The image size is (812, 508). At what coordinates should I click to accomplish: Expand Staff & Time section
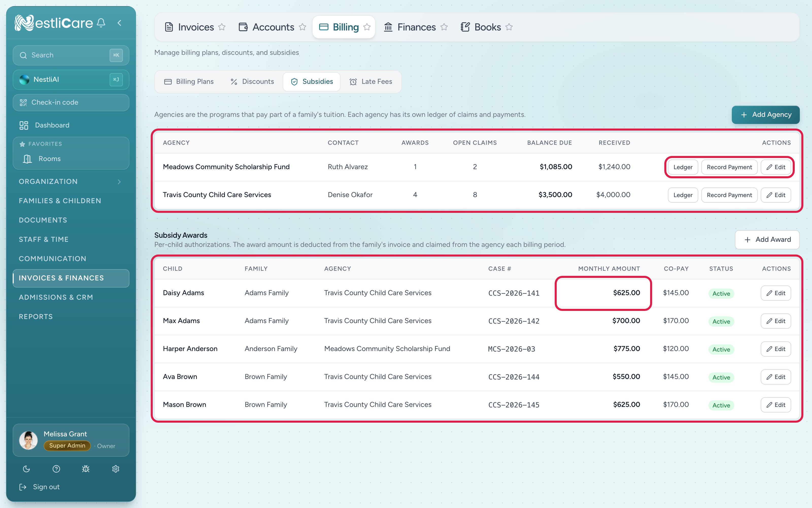[x=71, y=240]
